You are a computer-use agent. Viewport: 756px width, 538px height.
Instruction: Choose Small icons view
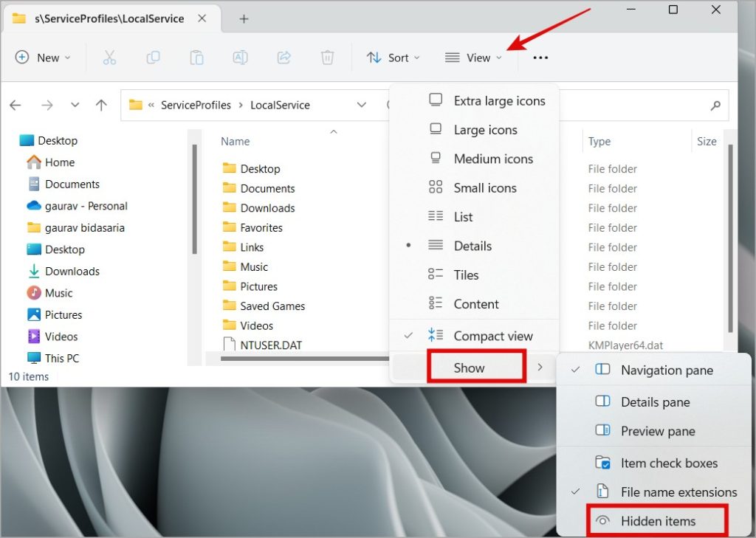[x=474, y=188]
